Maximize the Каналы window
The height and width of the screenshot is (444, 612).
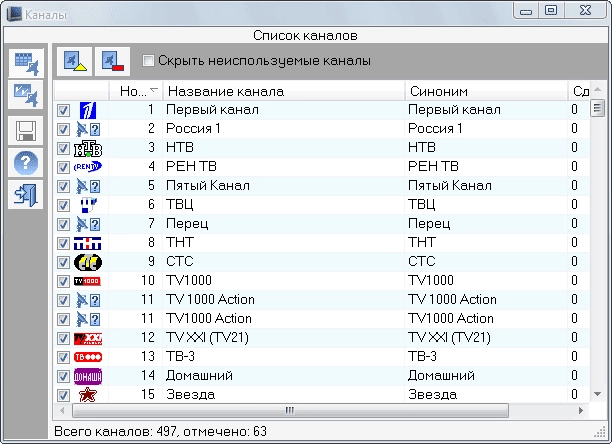click(x=551, y=10)
